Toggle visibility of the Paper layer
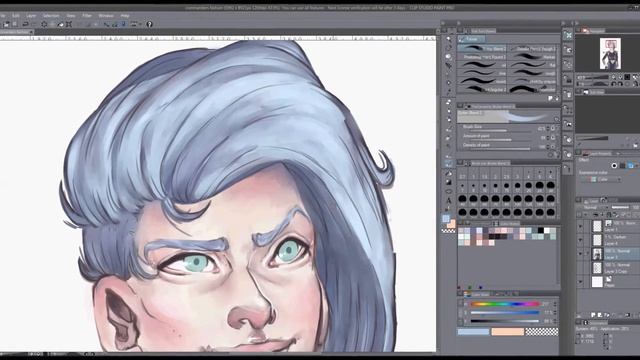640x360 pixels. [x=580, y=282]
